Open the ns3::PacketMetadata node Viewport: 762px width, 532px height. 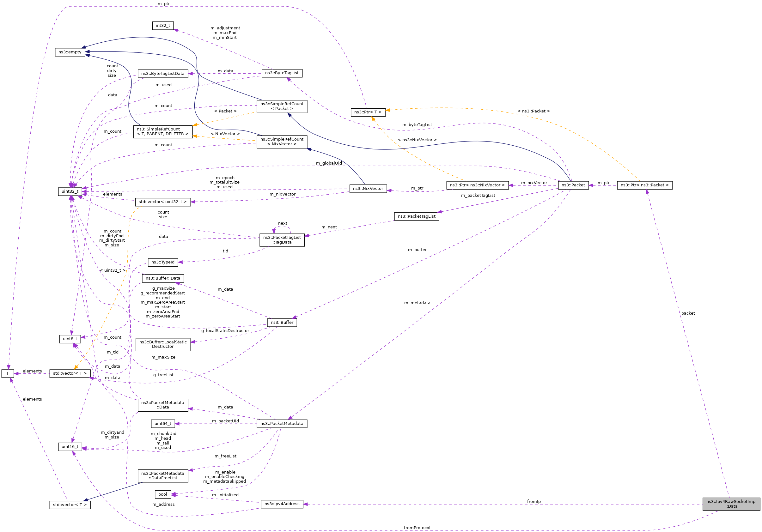[x=282, y=424]
